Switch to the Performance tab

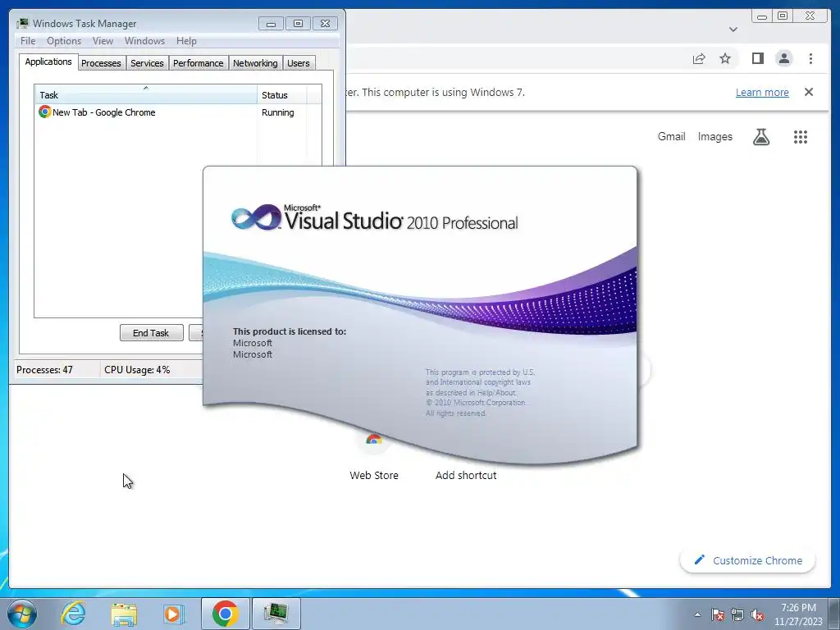[x=199, y=63]
